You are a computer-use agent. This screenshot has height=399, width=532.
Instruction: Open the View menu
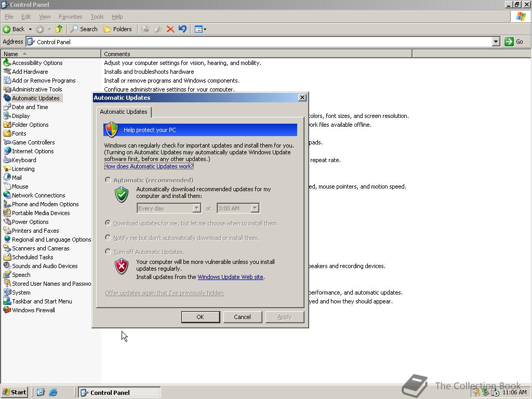pyautogui.click(x=45, y=17)
